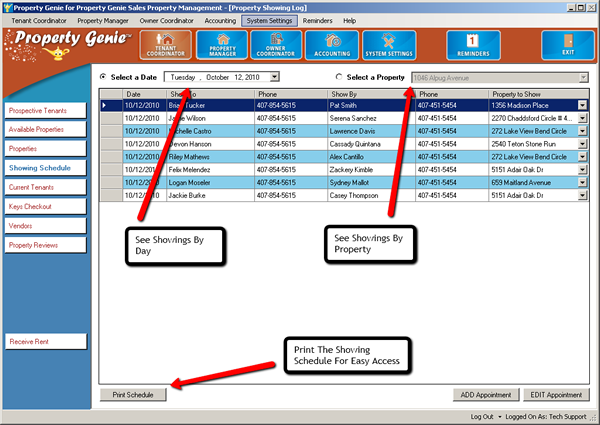Open the Reminders menu

(317, 21)
